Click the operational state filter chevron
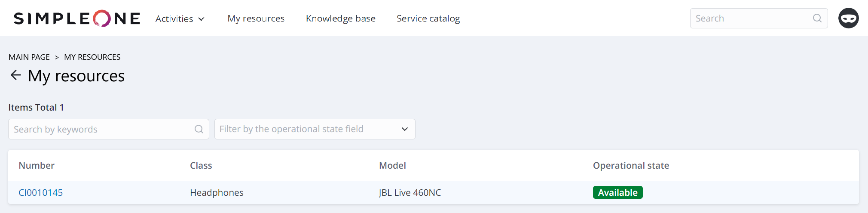868x213 pixels. click(404, 129)
